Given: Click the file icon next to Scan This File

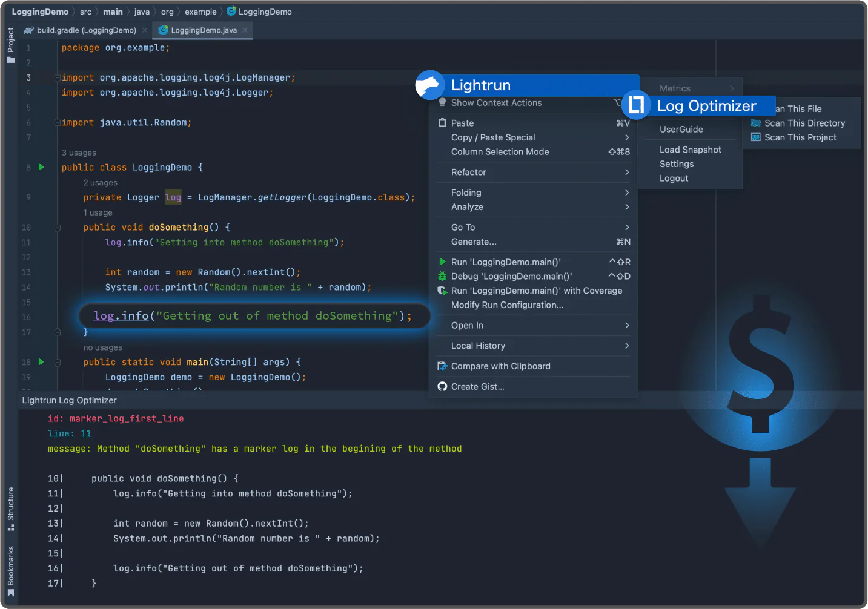Looking at the screenshot, I should 756,108.
